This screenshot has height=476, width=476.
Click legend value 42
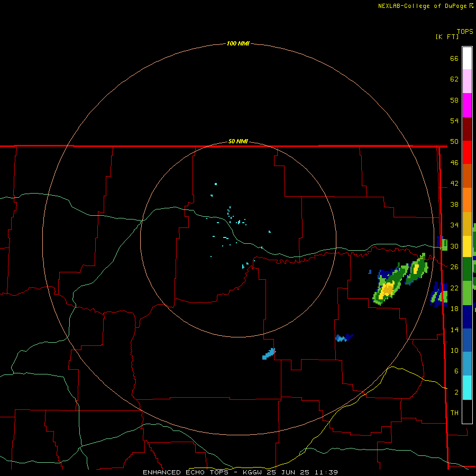click(x=454, y=184)
